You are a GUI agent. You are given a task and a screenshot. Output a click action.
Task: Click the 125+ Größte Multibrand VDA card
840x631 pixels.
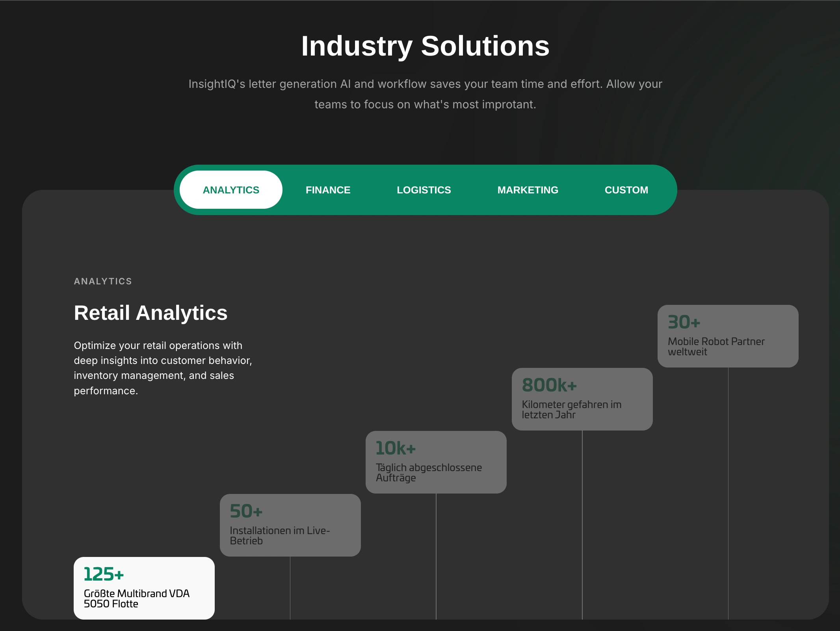click(144, 588)
